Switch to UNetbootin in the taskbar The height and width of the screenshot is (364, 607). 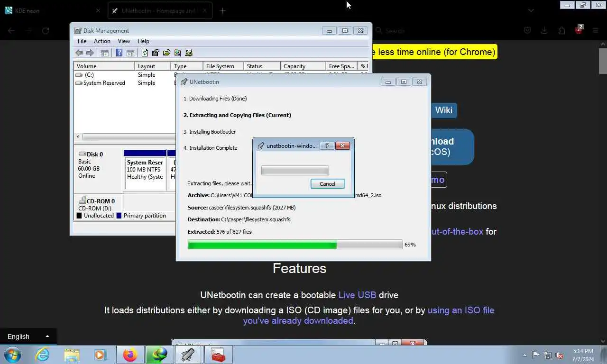188,355
